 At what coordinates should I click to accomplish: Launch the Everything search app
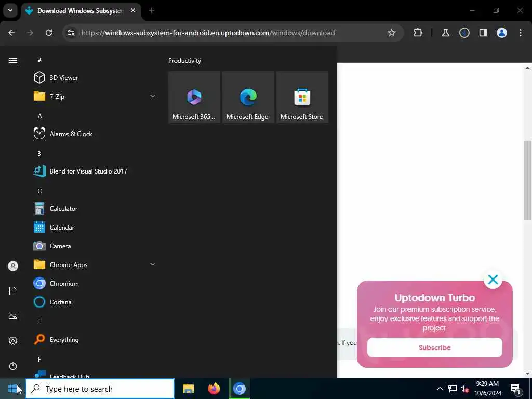pyautogui.click(x=95, y=339)
